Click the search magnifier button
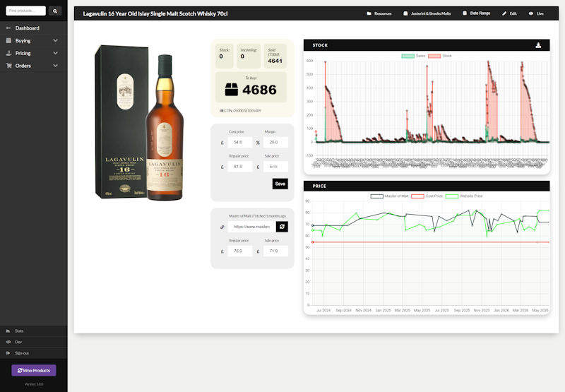565x392 pixels. point(55,11)
